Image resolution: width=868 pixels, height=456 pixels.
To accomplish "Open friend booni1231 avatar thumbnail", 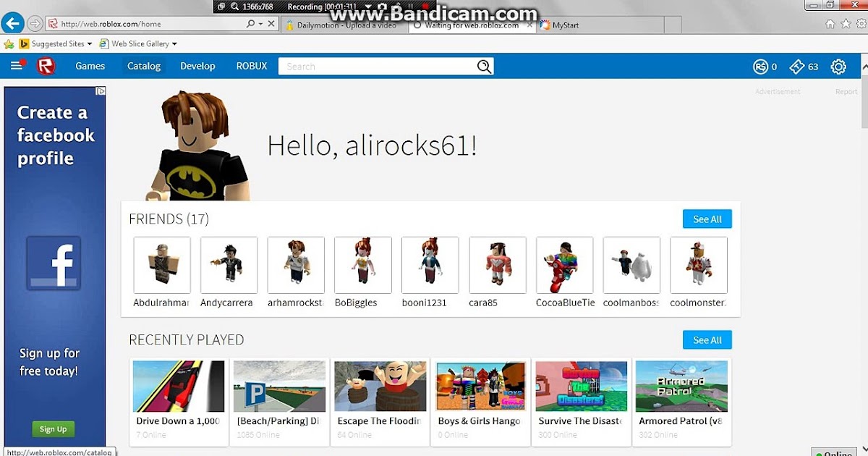I will coord(430,265).
